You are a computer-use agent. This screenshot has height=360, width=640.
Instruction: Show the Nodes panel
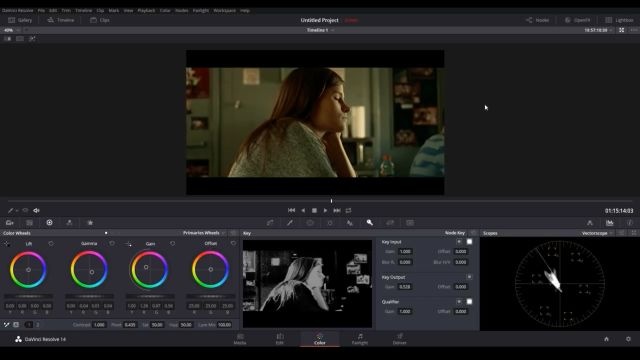click(x=538, y=20)
